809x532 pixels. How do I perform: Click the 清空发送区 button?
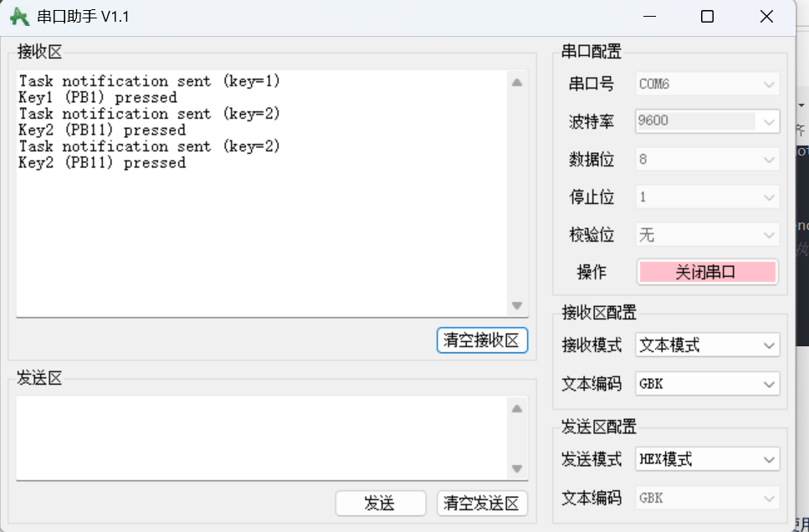coord(482,503)
